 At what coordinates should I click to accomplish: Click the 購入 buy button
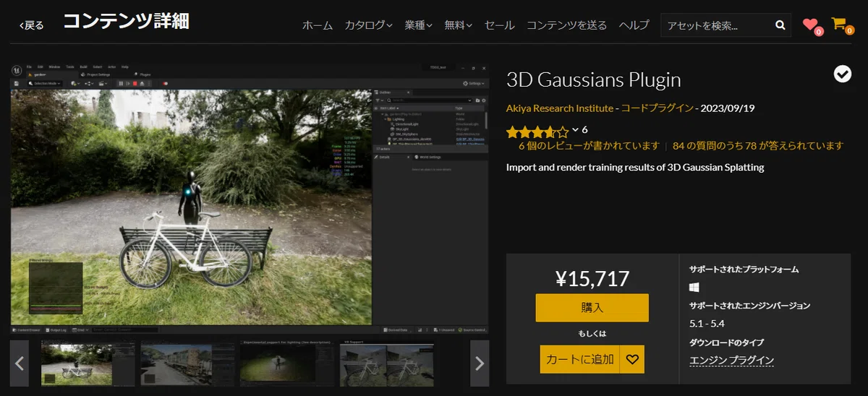[592, 308]
